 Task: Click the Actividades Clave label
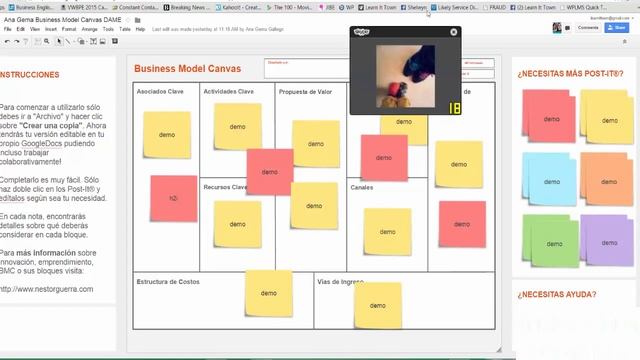point(229,91)
